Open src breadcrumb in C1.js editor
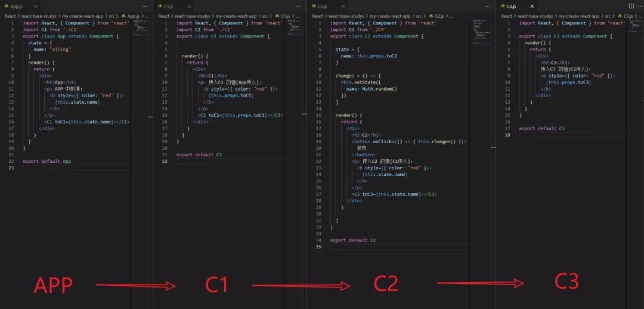The image size is (644, 309). pos(265,16)
